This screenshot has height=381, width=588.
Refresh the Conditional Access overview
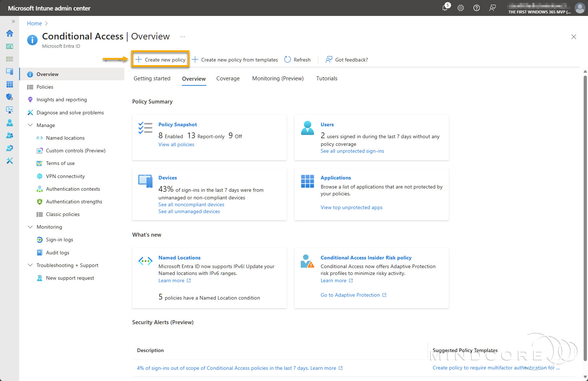[297, 59]
